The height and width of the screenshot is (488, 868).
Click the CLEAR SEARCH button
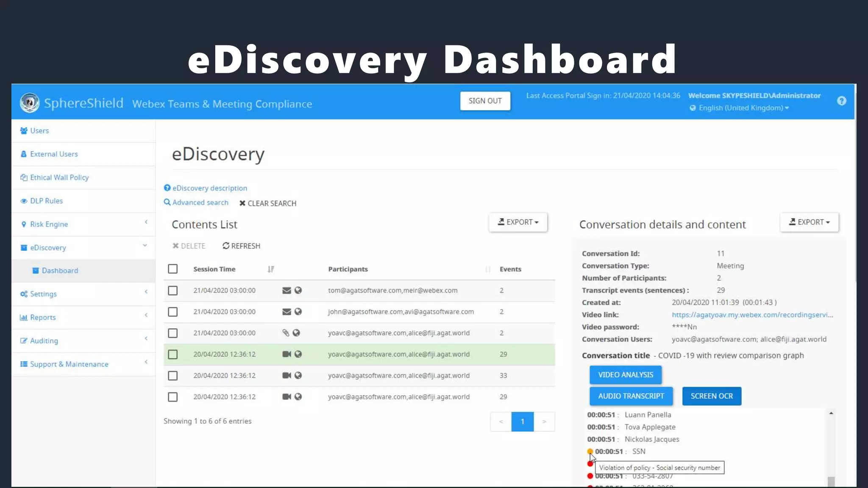268,203
